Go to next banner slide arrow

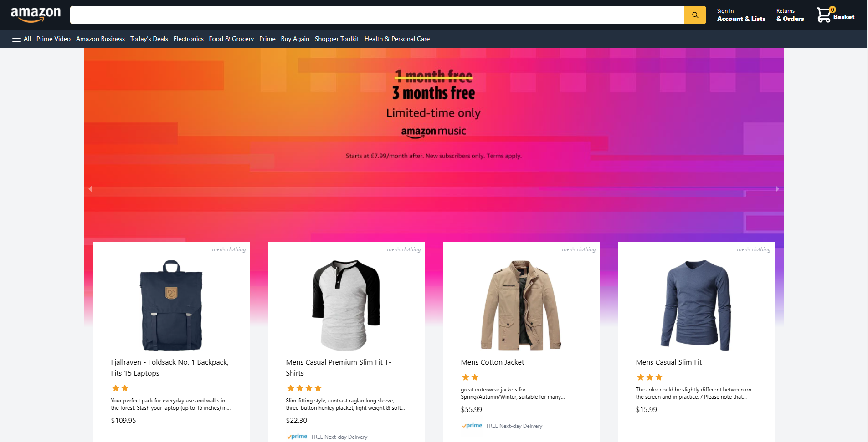(x=777, y=189)
